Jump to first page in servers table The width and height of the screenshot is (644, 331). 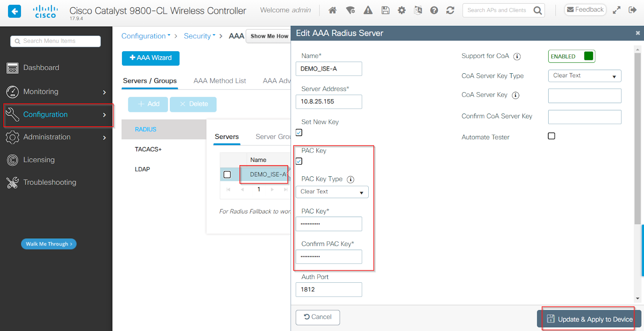pos(228,189)
